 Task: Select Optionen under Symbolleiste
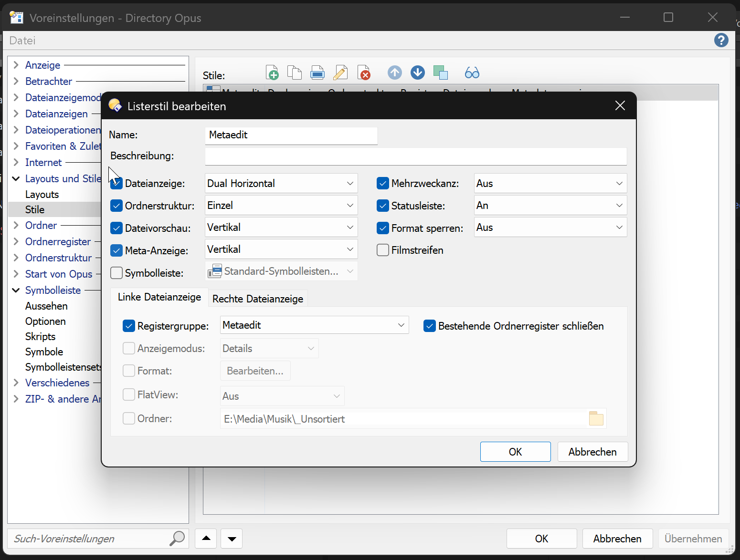coord(45,321)
